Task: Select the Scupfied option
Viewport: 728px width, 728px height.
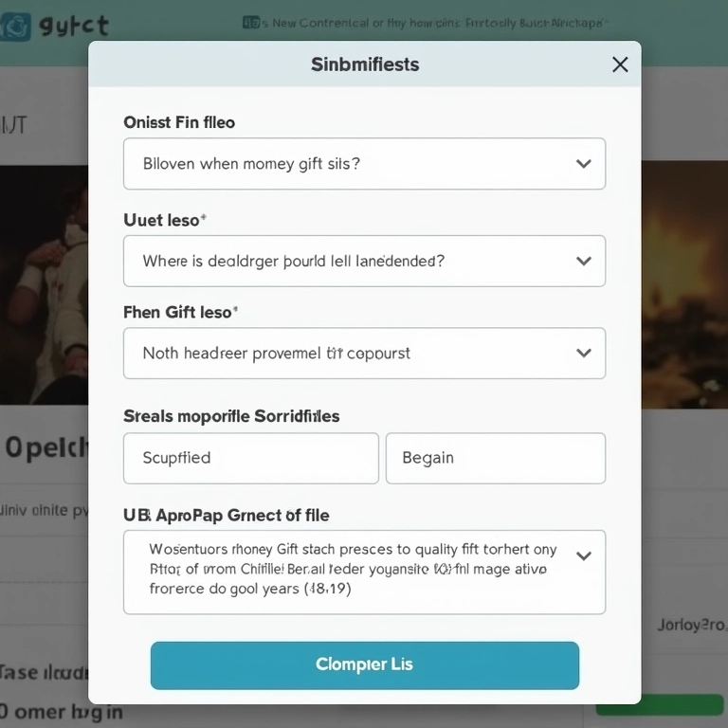Action: point(250,459)
